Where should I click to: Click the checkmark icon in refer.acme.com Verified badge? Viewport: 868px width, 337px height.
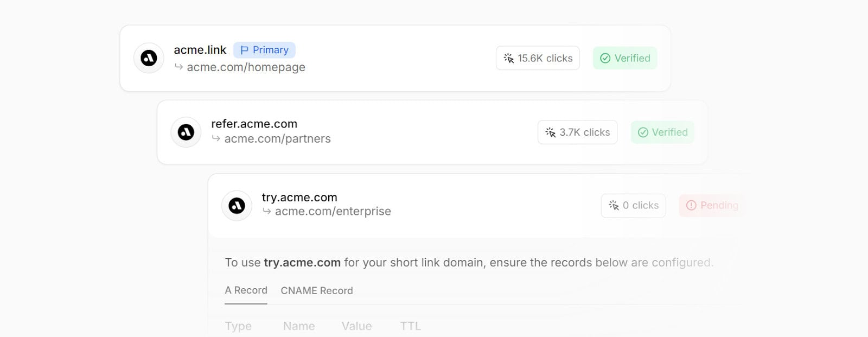point(643,132)
